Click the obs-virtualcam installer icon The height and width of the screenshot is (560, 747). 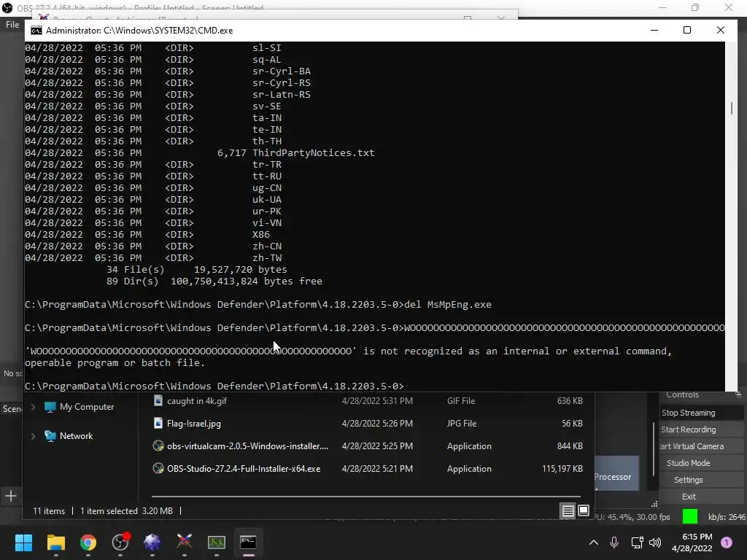click(158, 446)
